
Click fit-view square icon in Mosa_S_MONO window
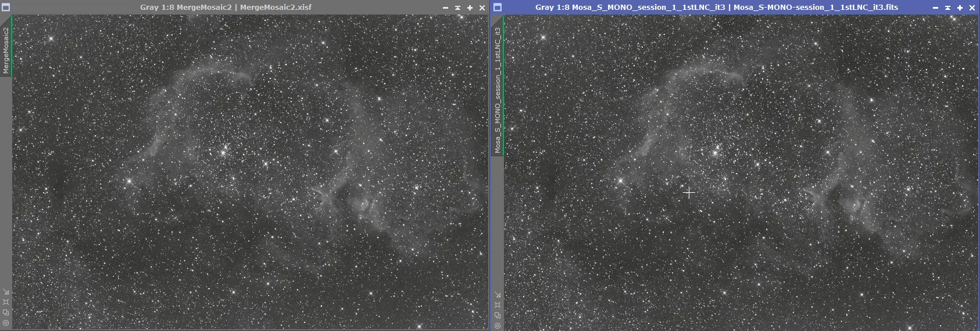pyautogui.click(x=498, y=305)
